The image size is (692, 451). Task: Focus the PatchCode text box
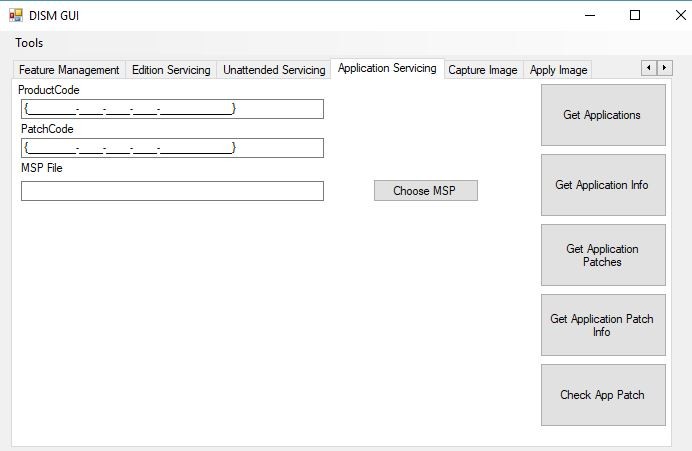[x=172, y=148]
